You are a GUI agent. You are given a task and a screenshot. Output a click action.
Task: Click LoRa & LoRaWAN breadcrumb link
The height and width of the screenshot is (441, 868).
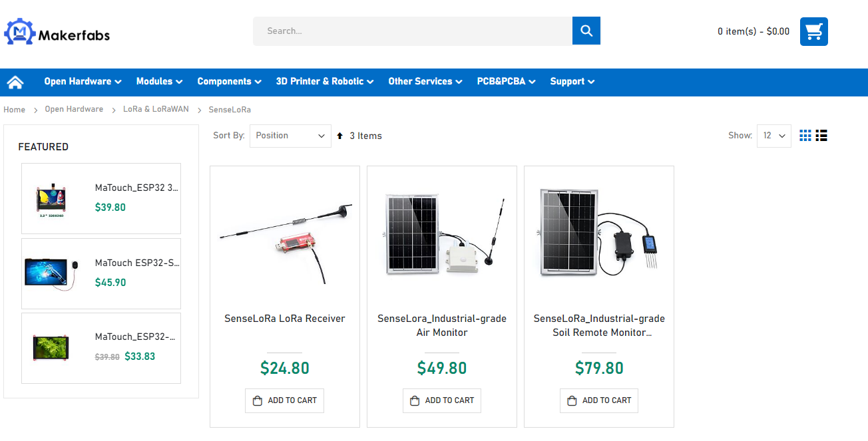(156, 109)
